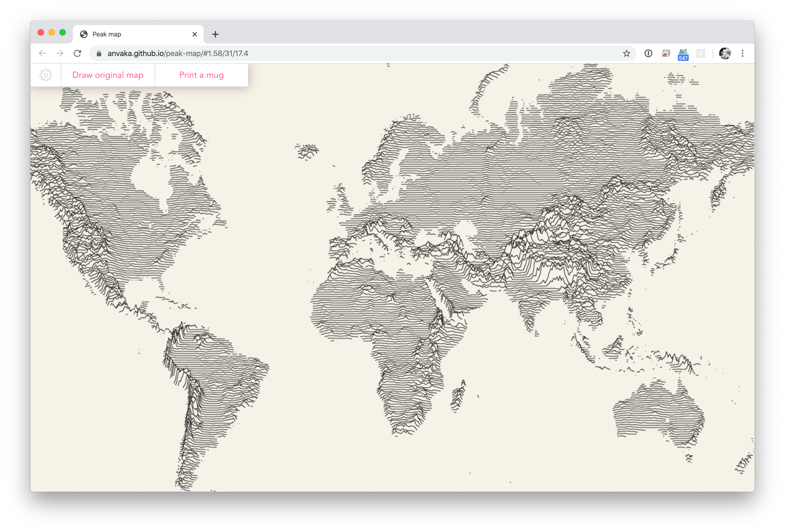This screenshot has width=785, height=532.
Task: Open the Chrome profile avatar
Action: [x=725, y=53]
